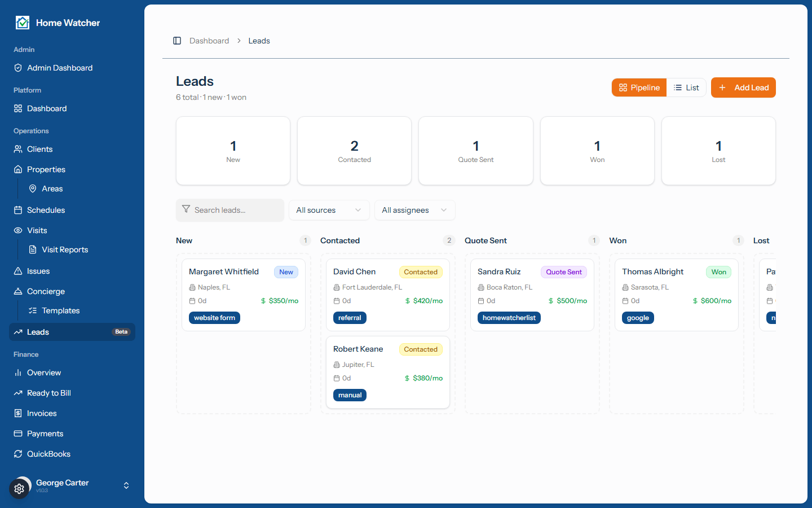Viewport: 812px width, 508px height.
Task: Go to Clients in the sidebar
Action: 72,149
